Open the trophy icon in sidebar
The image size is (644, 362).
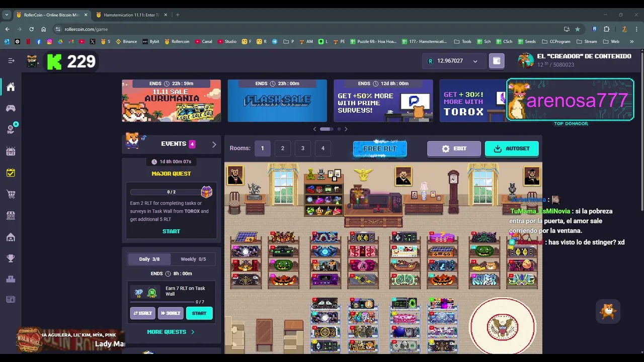[x=11, y=258]
